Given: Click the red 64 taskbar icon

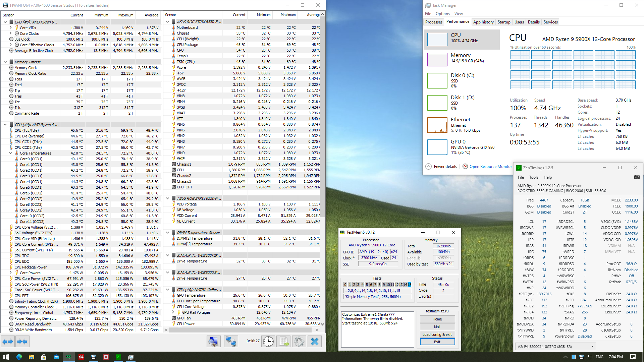Looking at the screenshot, I should click(81, 357).
